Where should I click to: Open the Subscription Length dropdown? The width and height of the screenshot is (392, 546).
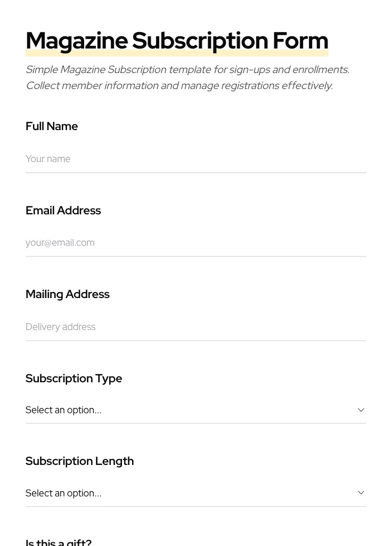(196, 493)
